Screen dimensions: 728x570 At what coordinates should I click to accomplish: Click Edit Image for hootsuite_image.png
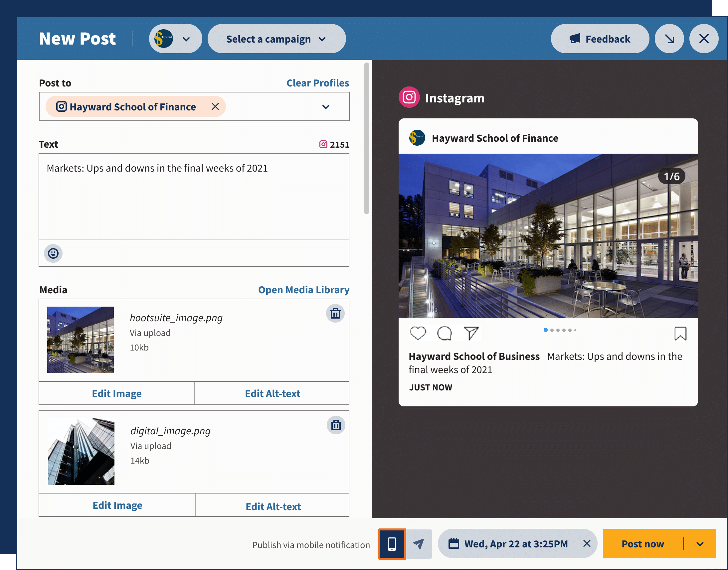click(x=116, y=393)
